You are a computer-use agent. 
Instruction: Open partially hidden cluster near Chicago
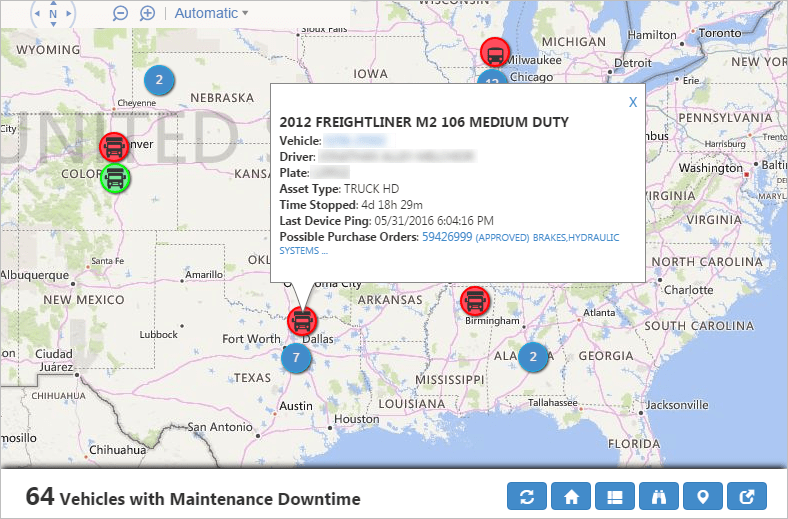492,77
